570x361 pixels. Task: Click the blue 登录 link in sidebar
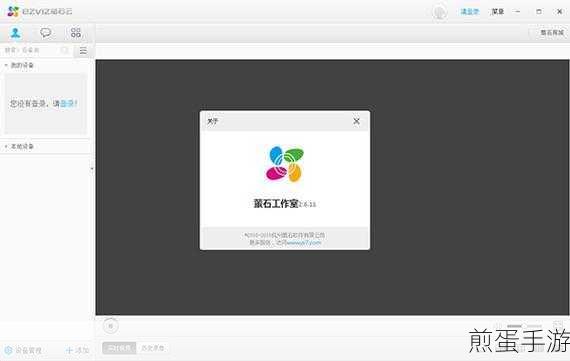tap(68, 104)
